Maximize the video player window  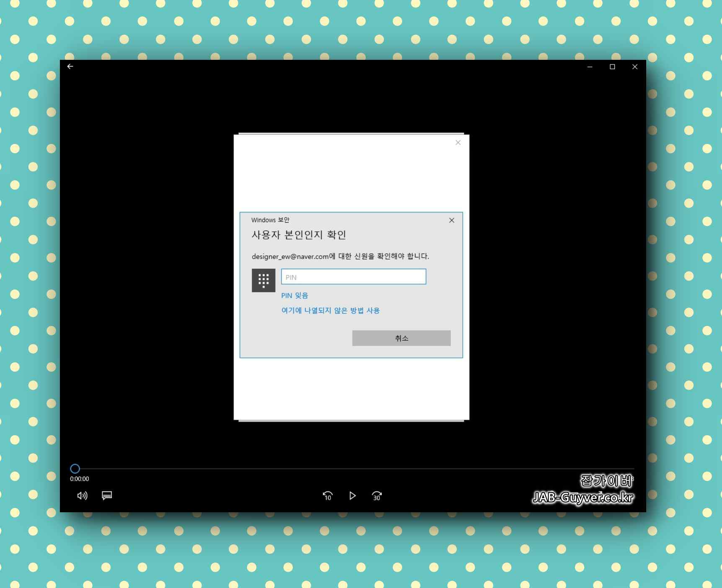612,67
